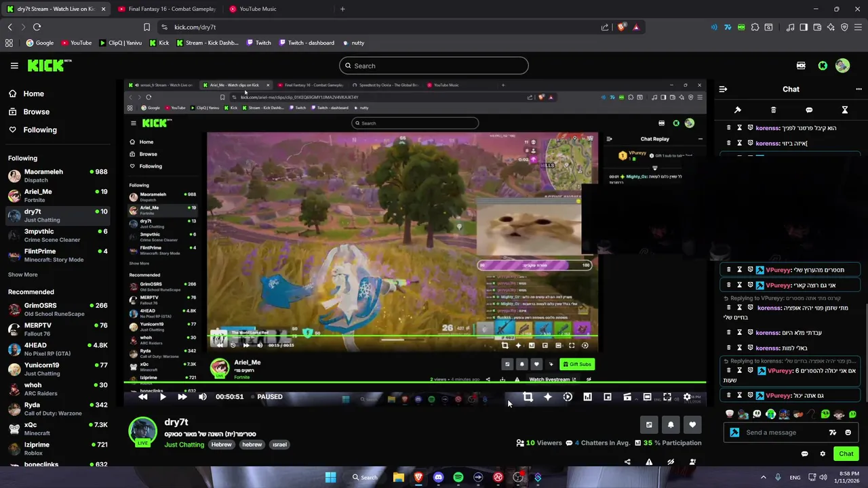Click the israel tag chip

click(x=279, y=445)
